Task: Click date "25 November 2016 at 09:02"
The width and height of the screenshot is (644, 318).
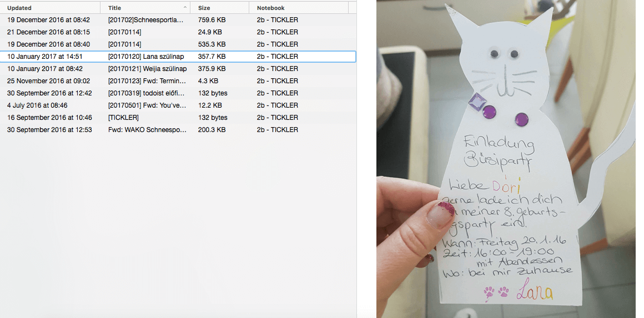Action: (x=48, y=81)
